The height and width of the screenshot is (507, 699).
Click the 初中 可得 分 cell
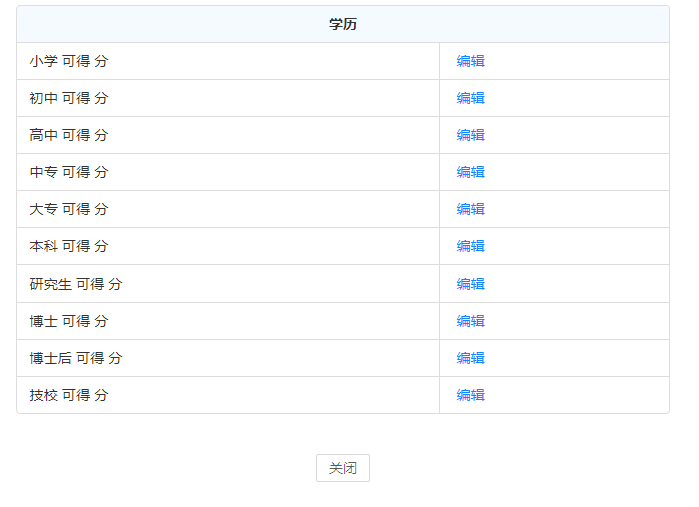pos(69,98)
